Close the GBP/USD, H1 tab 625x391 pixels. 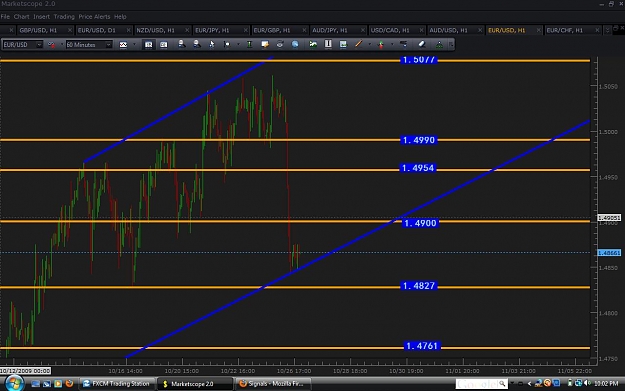click(x=70, y=30)
